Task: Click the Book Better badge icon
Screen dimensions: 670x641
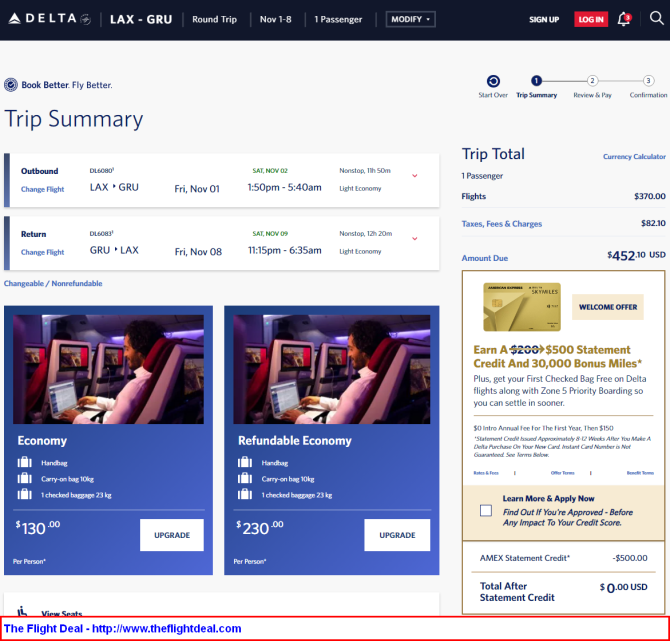Action: (11, 85)
